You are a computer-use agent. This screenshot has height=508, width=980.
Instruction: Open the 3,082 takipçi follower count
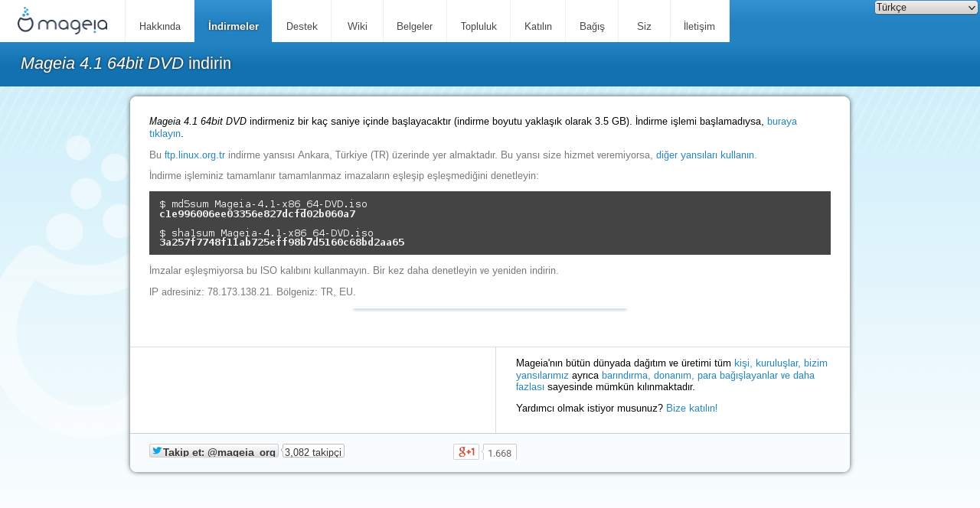tap(313, 451)
